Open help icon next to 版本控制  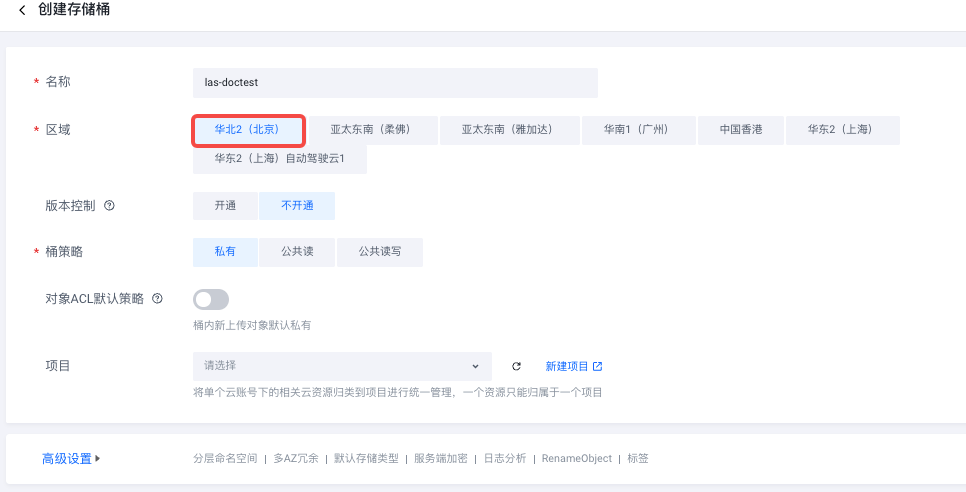click(x=109, y=206)
